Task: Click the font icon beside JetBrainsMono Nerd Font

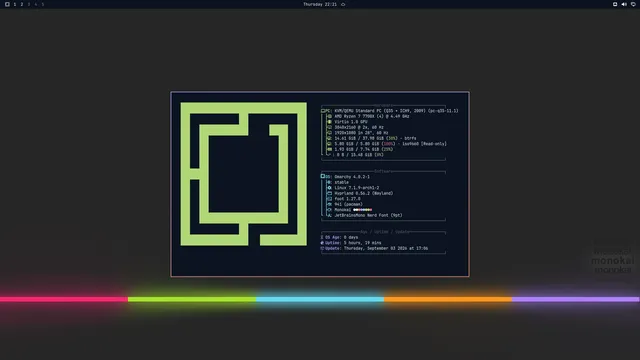Action: (x=329, y=216)
